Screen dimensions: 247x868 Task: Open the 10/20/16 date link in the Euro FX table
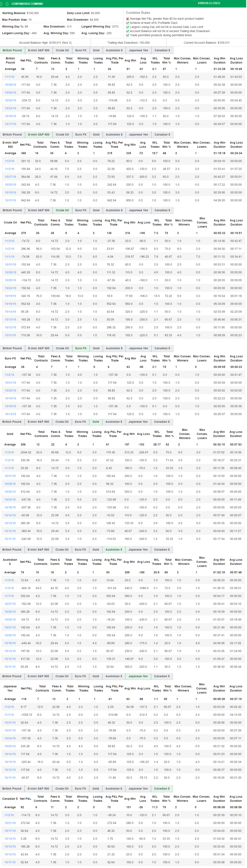10,390
